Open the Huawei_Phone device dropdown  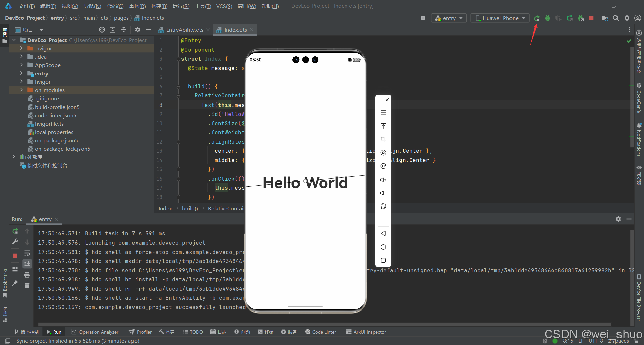(500, 18)
